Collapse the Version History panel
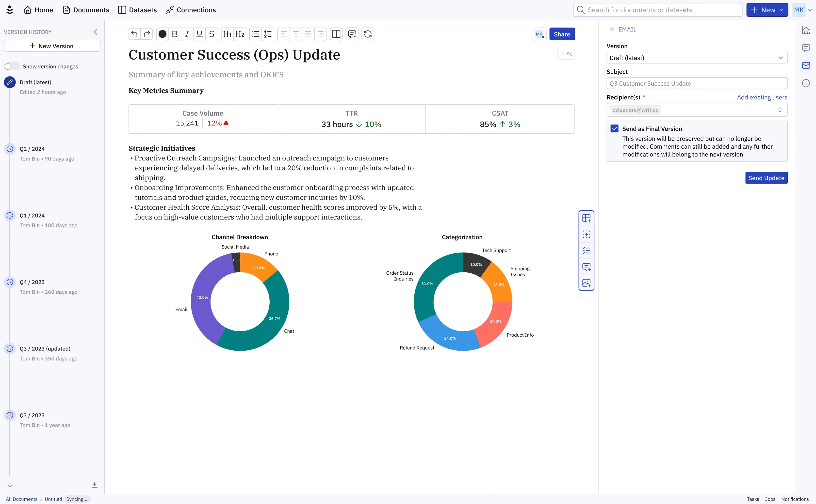Viewport: 816px width, 504px height. point(96,32)
